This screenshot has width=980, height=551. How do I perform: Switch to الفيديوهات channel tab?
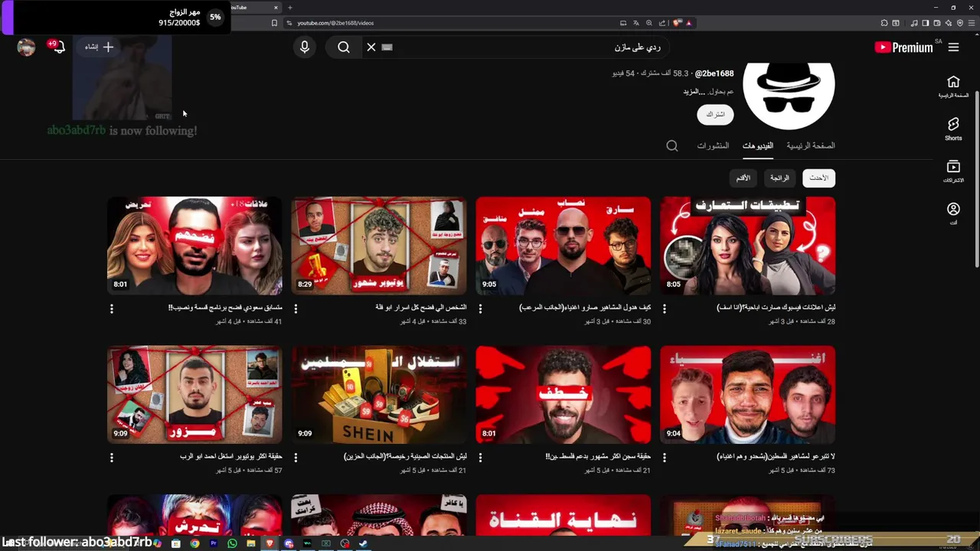[757, 145]
